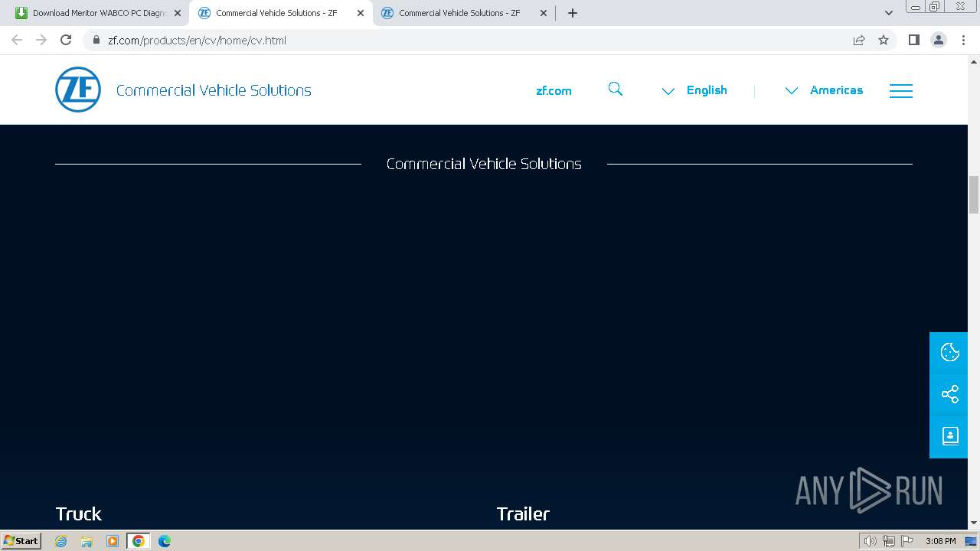Toggle the browser side panel icon
This screenshot has height=551, width=980.
click(x=913, y=40)
